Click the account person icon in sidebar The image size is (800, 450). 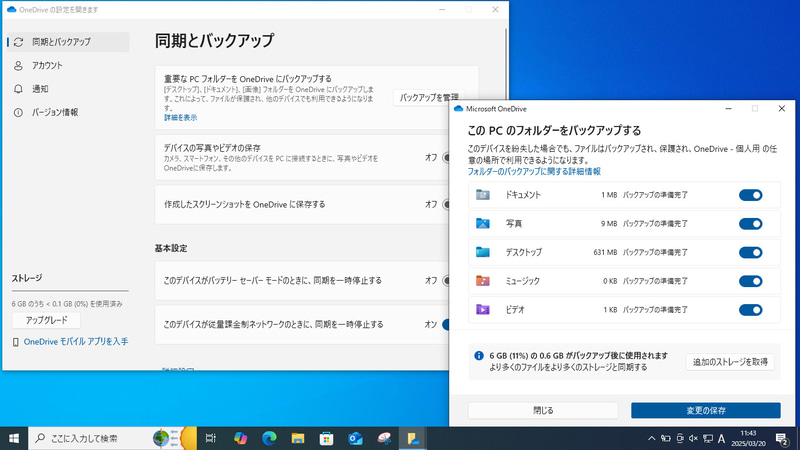[18, 65]
